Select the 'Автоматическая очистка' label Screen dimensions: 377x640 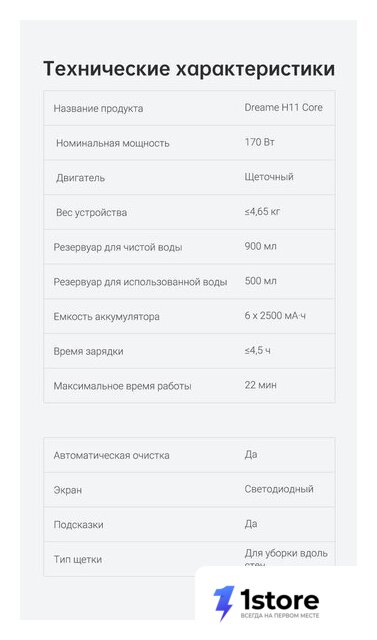(111, 456)
